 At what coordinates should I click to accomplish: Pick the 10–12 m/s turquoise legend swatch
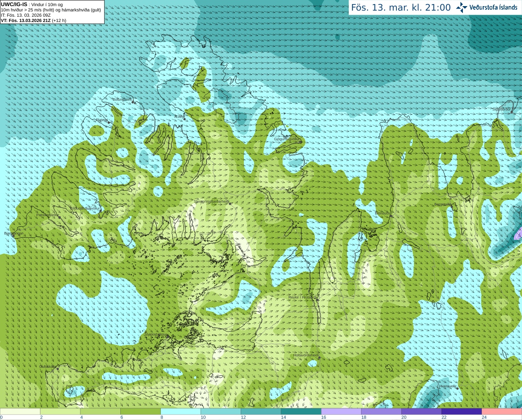221,411
